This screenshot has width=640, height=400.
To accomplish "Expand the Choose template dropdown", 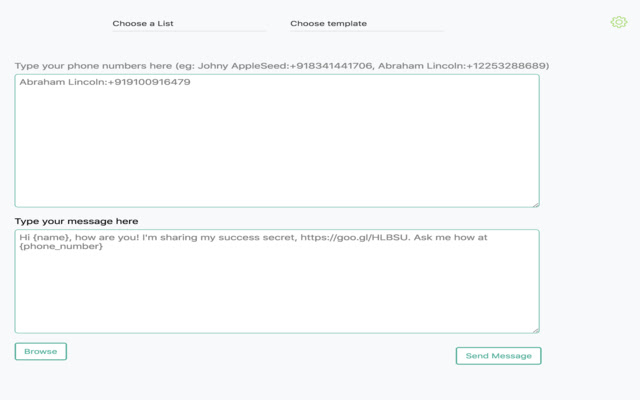I will pyautogui.click(x=366, y=23).
